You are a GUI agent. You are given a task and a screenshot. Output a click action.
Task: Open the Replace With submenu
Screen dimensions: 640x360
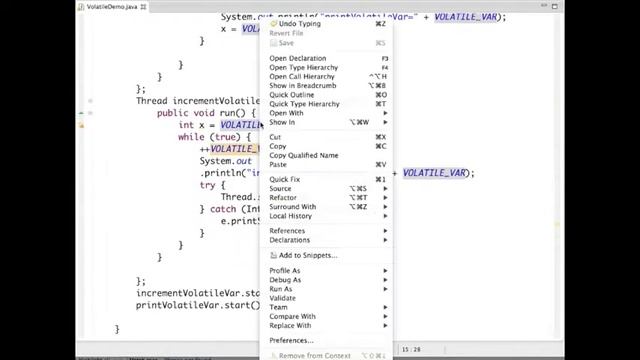pos(327,325)
